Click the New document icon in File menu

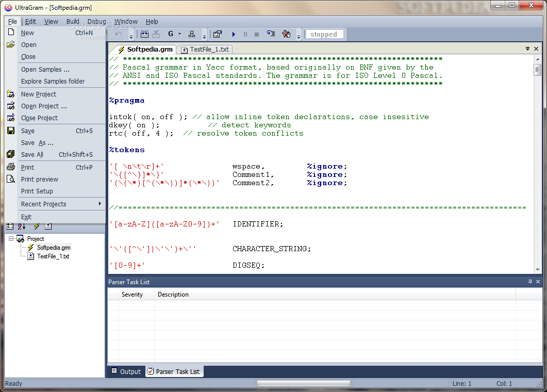point(11,32)
